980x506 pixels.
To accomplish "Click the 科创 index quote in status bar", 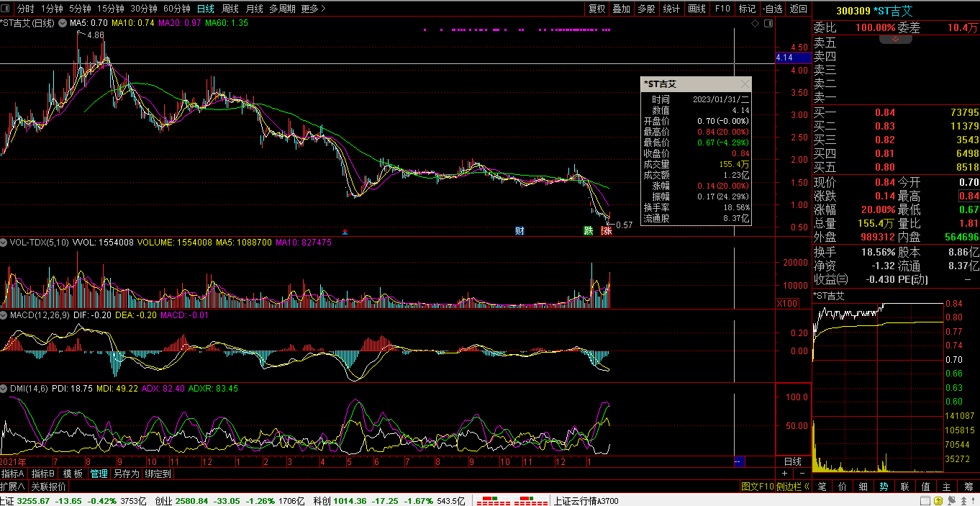I will tap(389, 500).
